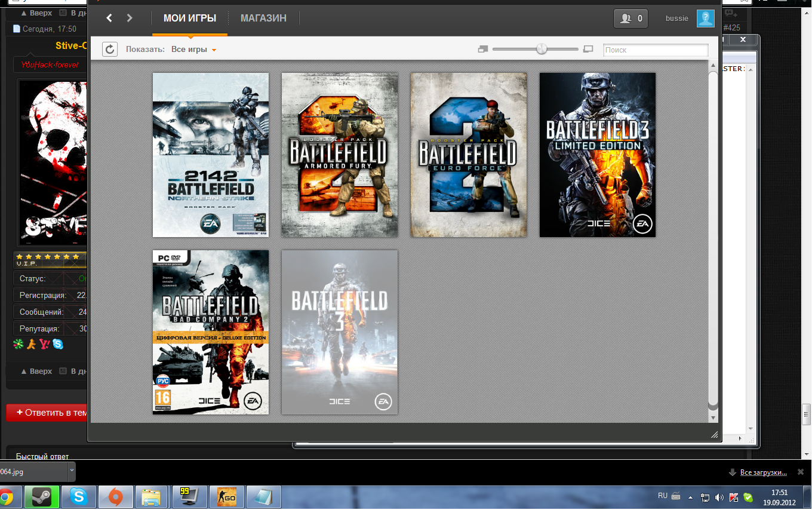
Task: Click the green Skype status tray icon
Action: click(748, 497)
